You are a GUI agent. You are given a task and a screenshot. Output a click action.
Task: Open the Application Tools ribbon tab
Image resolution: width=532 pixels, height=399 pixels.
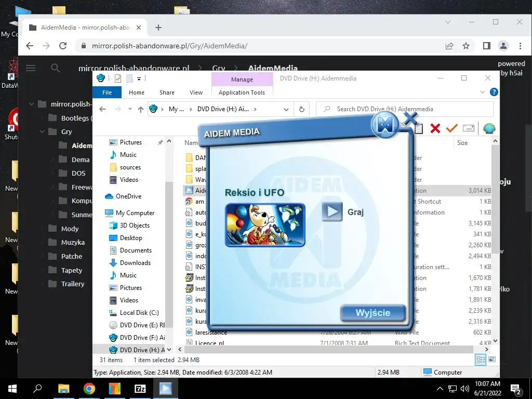(242, 92)
